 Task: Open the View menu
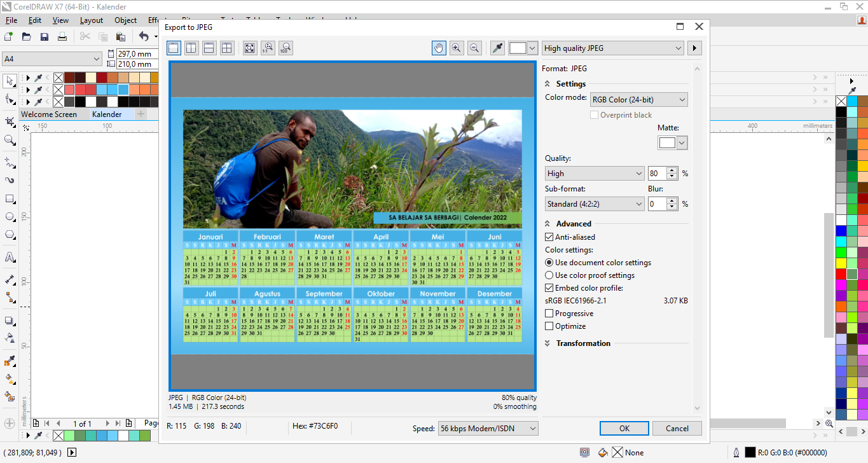click(x=60, y=20)
